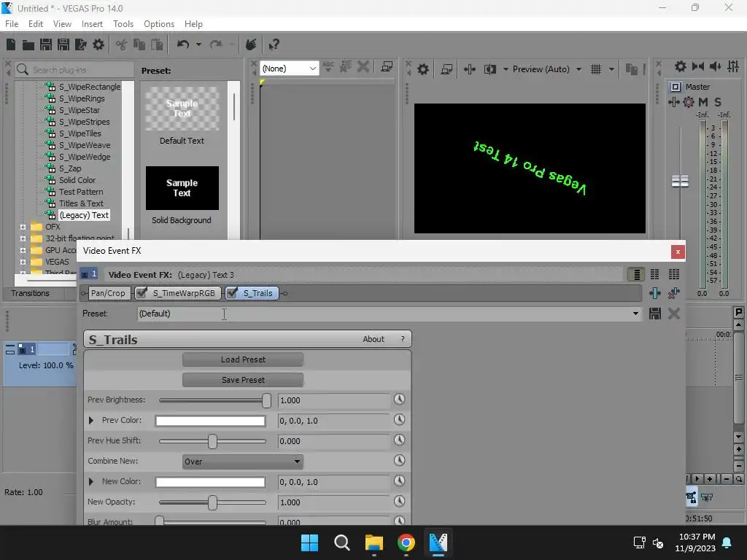Click the Video Output FX icon
The image size is (747, 560).
(x=470, y=69)
